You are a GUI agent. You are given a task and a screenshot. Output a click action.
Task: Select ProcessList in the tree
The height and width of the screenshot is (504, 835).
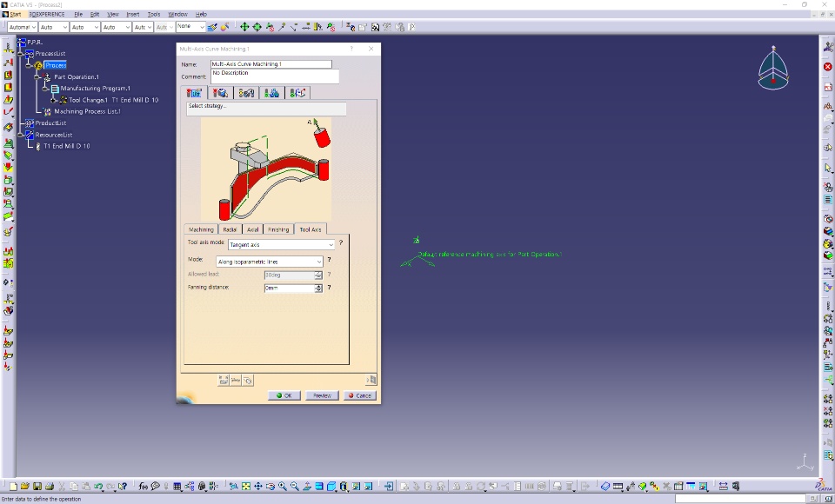point(50,53)
